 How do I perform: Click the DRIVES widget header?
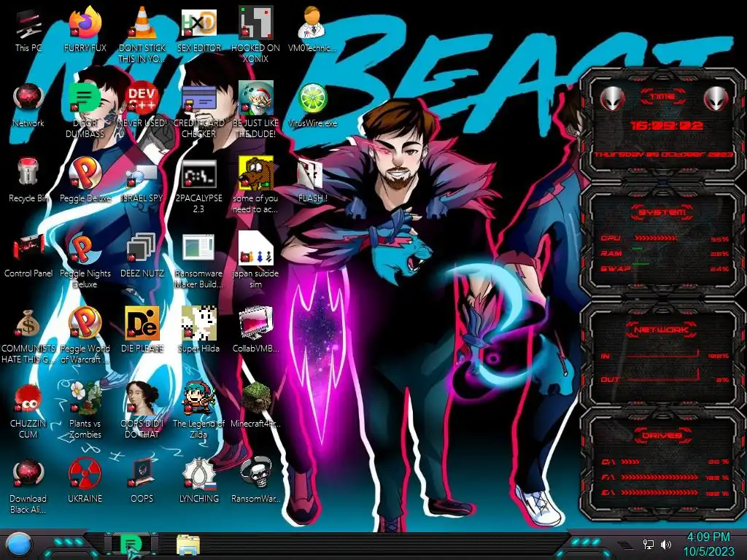pos(662,435)
